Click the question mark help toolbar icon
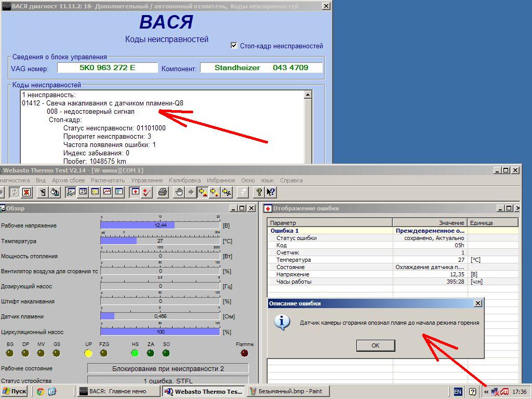532x399 pixels. coord(259,192)
